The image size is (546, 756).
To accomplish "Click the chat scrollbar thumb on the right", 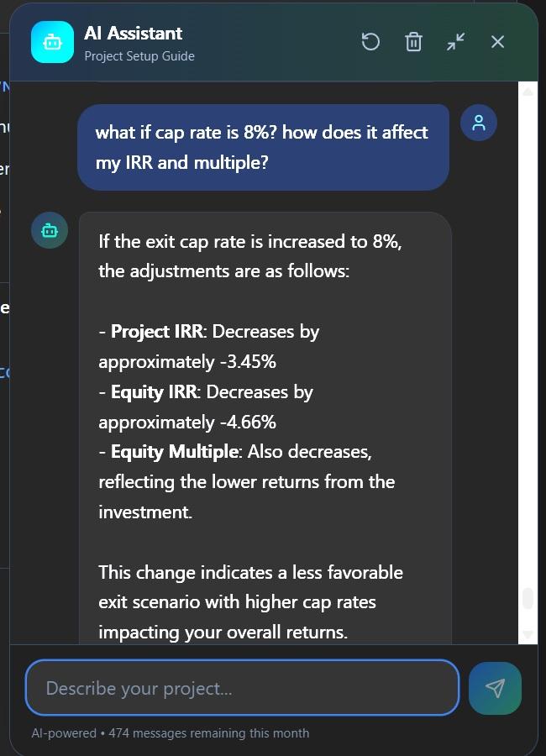I will pyautogui.click(x=528, y=599).
